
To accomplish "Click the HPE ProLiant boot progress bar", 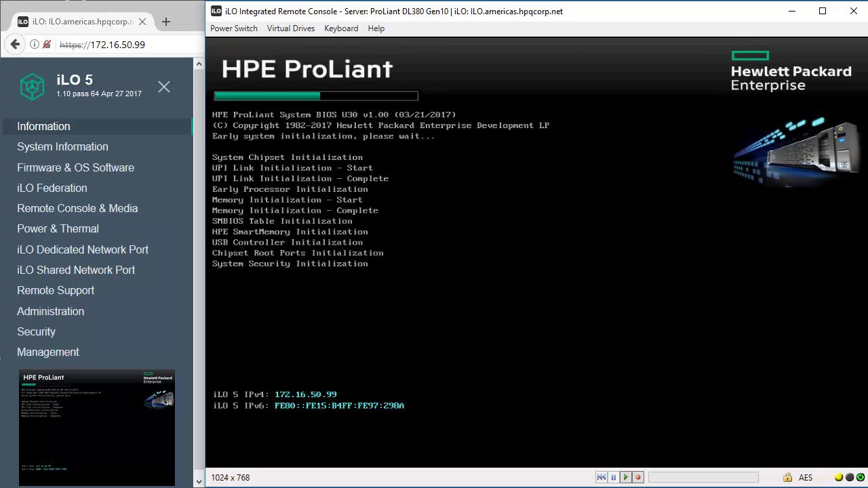I will [x=316, y=96].
